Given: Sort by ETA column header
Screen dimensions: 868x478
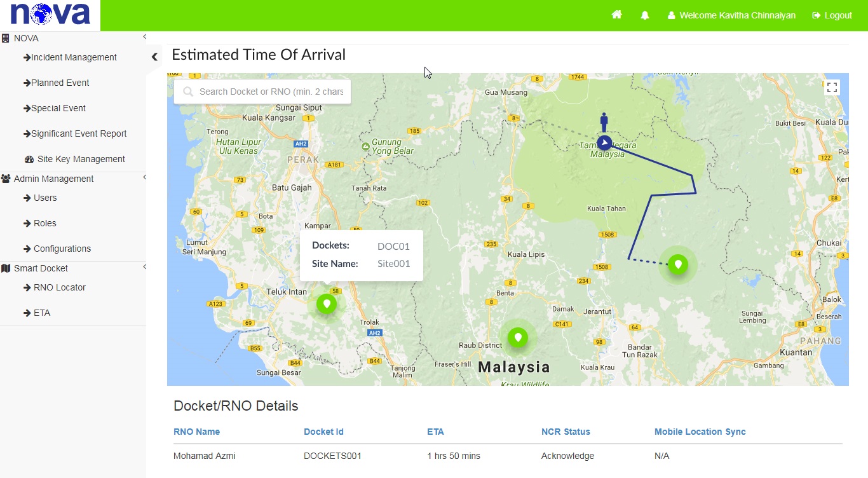Looking at the screenshot, I should (435, 432).
